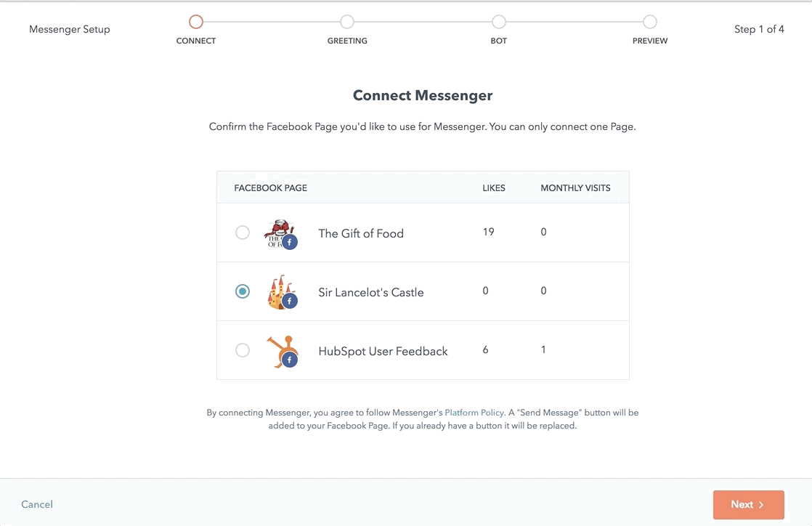Image resolution: width=812 pixels, height=526 pixels.
Task: Click the likes value 19
Action: pos(488,232)
